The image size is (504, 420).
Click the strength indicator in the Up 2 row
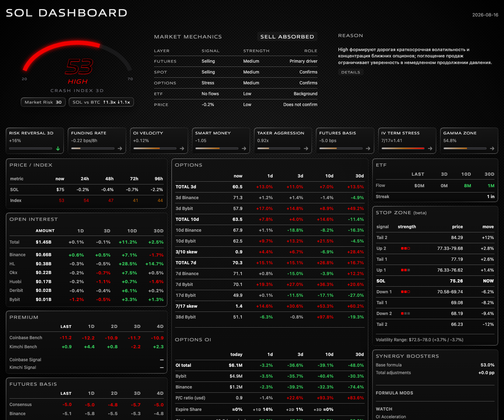406,248
